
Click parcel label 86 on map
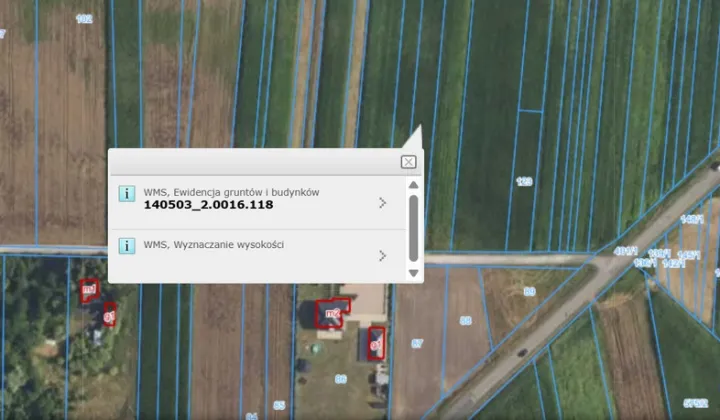point(340,379)
